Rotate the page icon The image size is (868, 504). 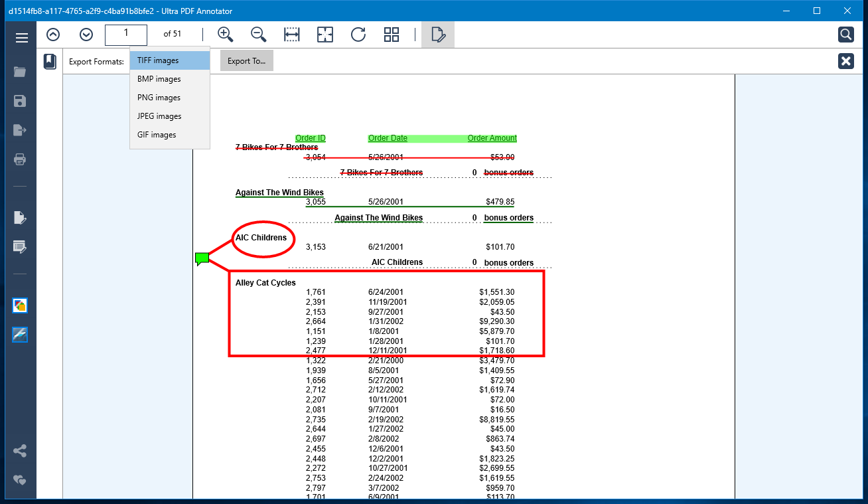pyautogui.click(x=358, y=35)
